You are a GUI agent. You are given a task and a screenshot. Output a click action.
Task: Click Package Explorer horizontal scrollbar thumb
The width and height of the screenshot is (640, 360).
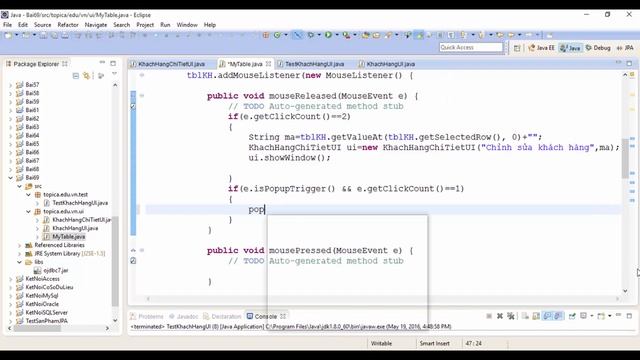38,328
